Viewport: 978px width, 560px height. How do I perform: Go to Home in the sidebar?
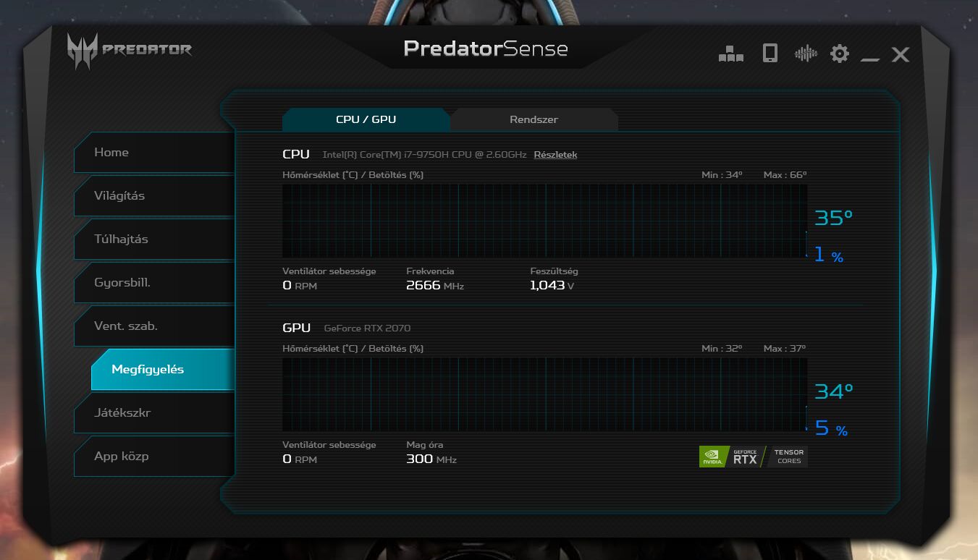[x=154, y=153]
